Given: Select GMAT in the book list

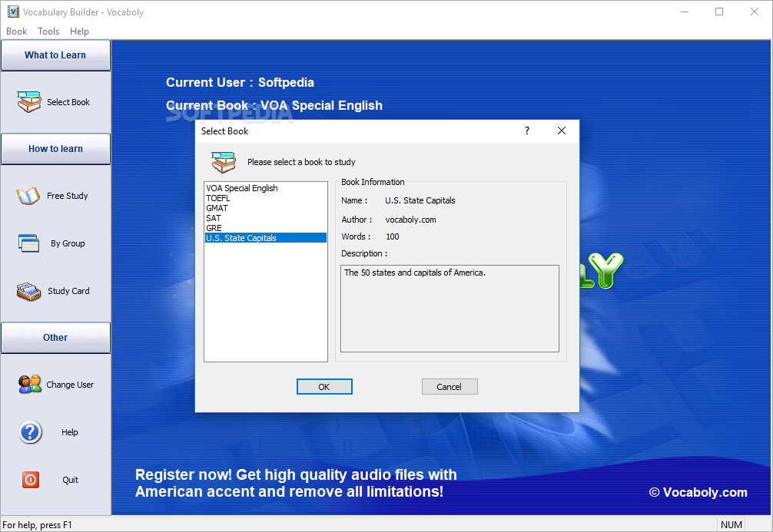Looking at the screenshot, I should pyautogui.click(x=266, y=208).
